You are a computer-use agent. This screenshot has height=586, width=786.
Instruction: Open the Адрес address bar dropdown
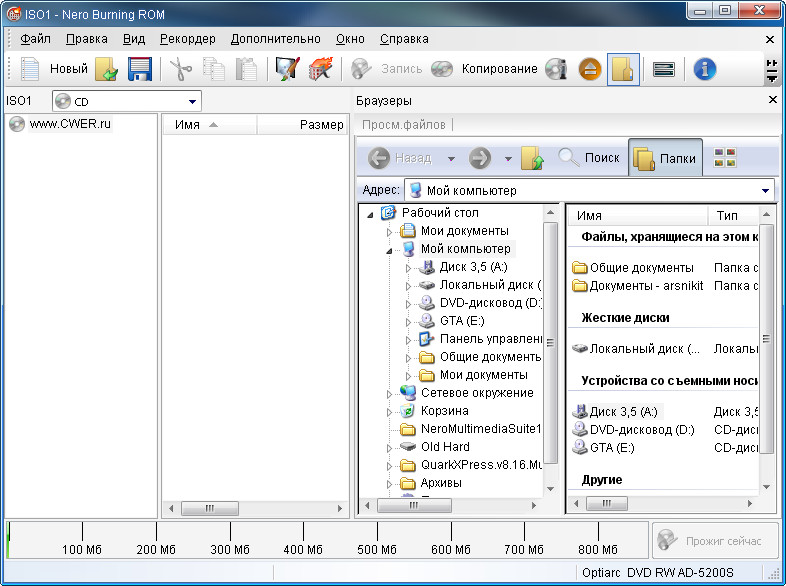click(766, 190)
